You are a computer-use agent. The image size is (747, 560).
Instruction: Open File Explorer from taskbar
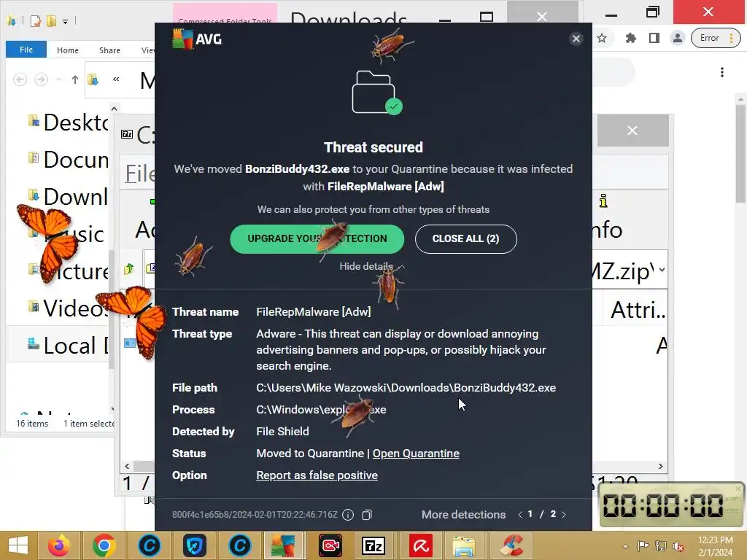coord(464,545)
